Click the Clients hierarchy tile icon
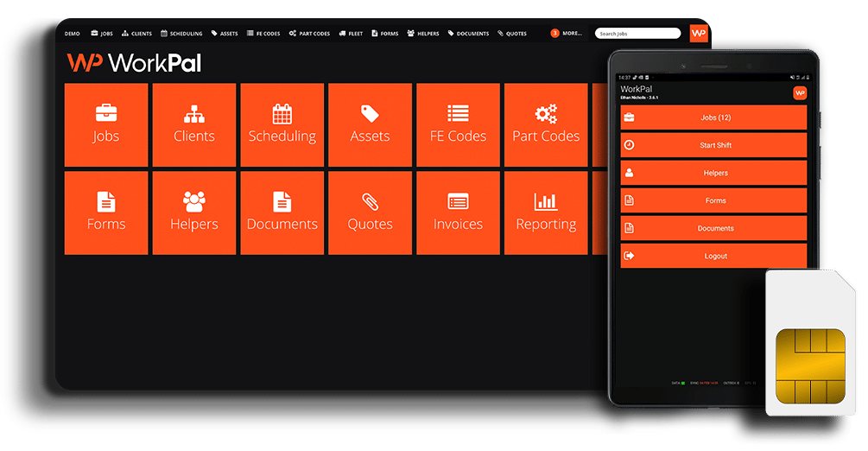The width and height of the screenshot is (868, 451). (194, 113)
